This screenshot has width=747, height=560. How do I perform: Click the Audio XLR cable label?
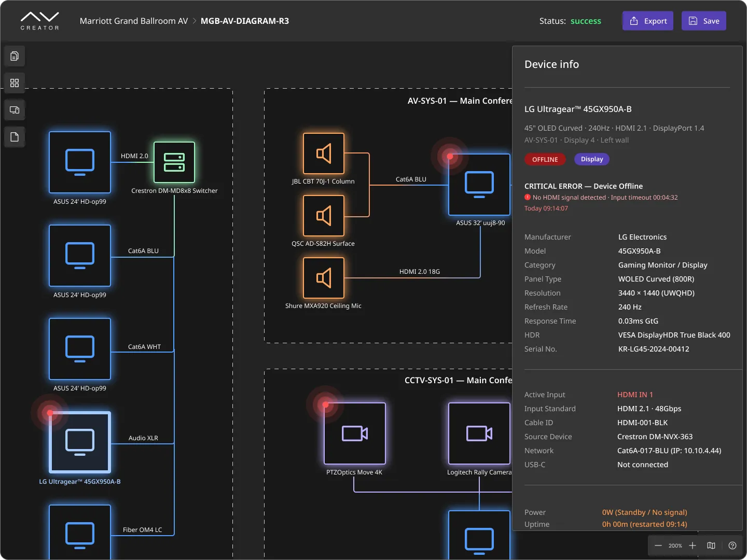[x=143, y=438]
